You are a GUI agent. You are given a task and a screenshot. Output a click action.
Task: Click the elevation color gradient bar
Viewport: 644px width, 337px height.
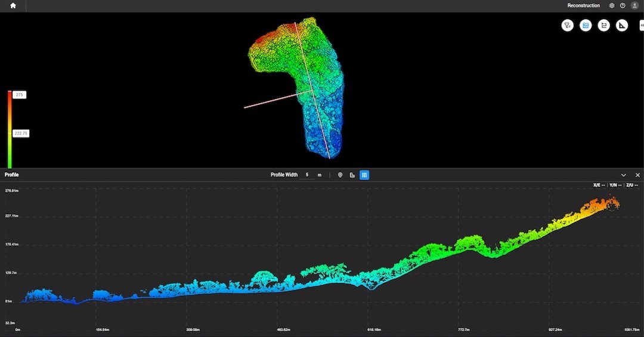tap(10, 129)
